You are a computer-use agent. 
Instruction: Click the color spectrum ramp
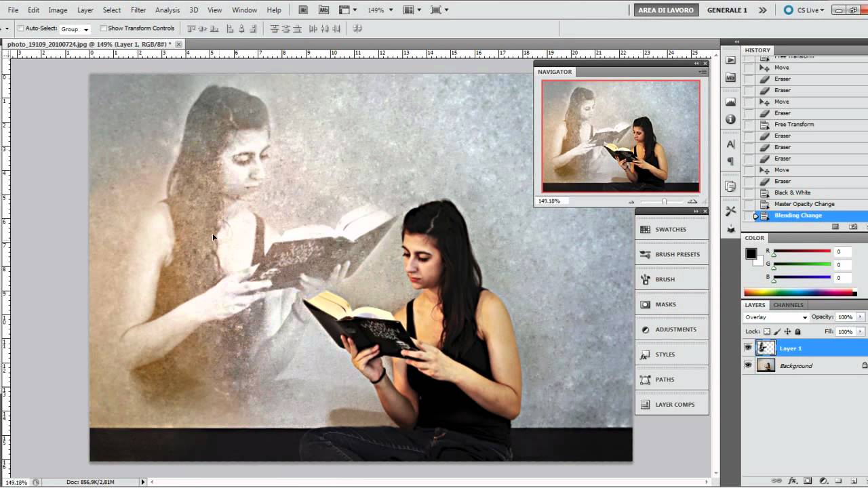[x=800, y=293]
